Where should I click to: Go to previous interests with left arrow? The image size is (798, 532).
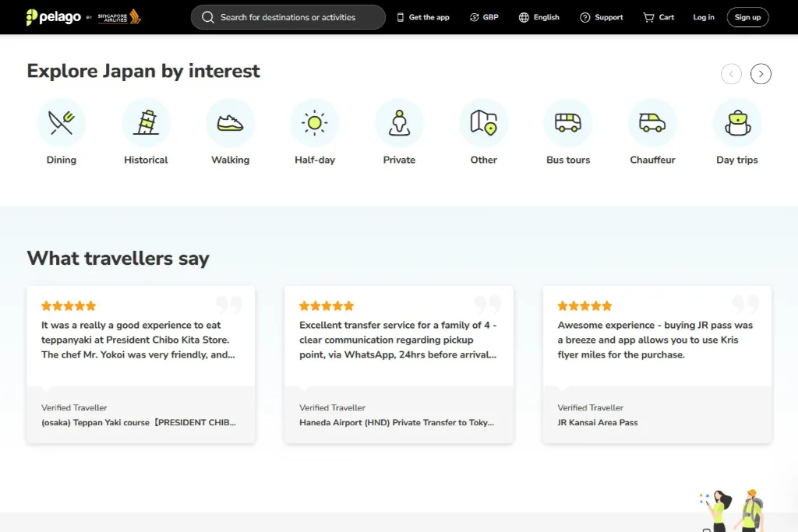click(731, 74)
